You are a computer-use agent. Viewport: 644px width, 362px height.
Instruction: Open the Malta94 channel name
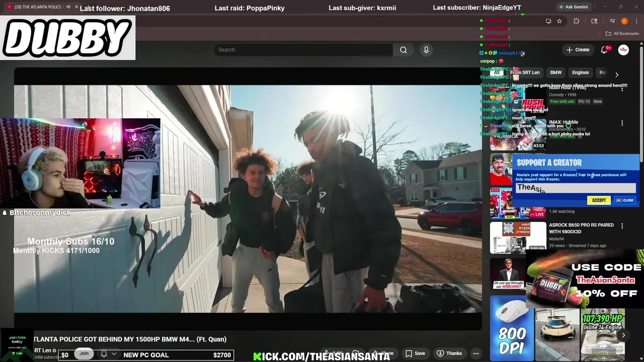pyautogui.click(x=556, y=239)
